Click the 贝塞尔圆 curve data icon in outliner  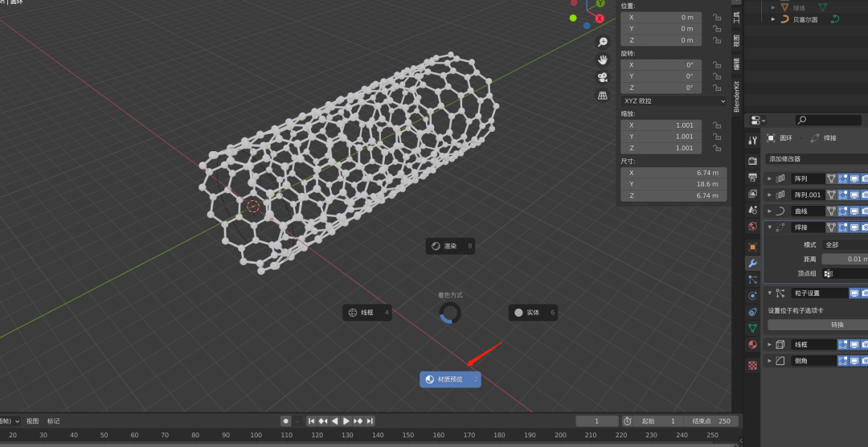[x=835, y=19]
